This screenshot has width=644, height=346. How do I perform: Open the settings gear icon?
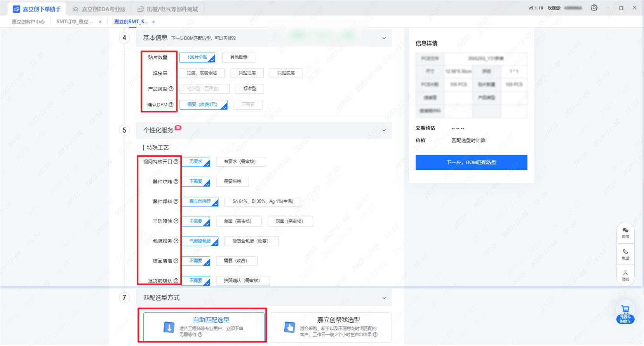594,8
